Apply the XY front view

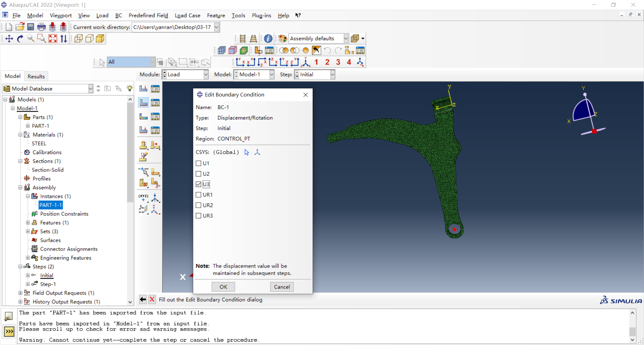pos(240,62)
